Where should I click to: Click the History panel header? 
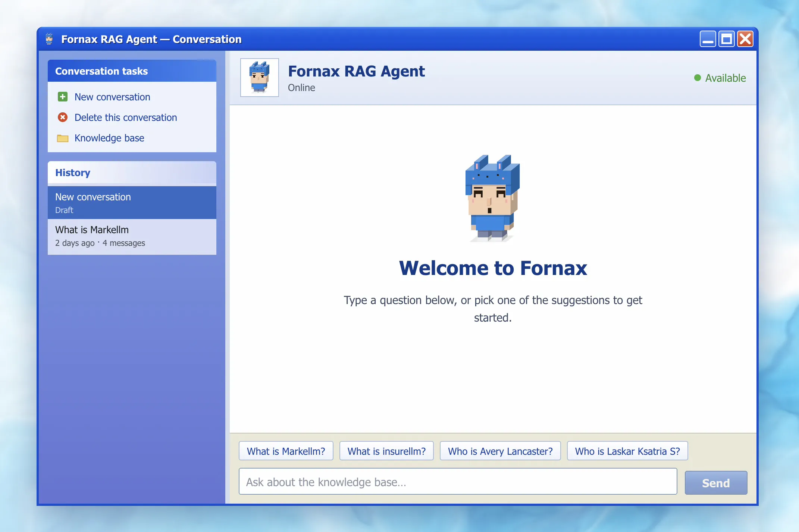click(132, 172)
